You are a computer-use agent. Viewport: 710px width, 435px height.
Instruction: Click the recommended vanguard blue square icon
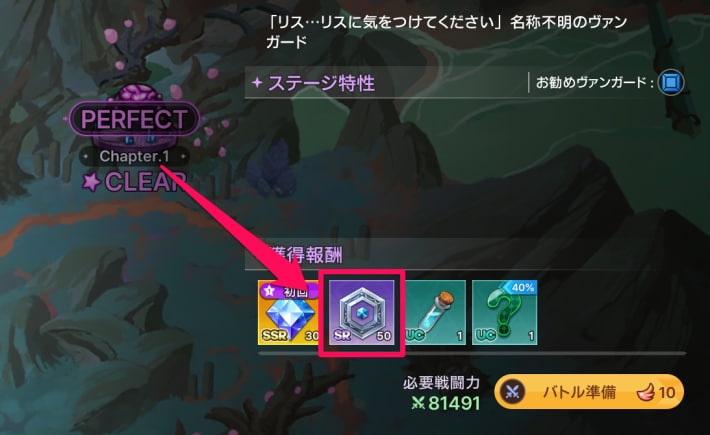click(x=671, y=82)
